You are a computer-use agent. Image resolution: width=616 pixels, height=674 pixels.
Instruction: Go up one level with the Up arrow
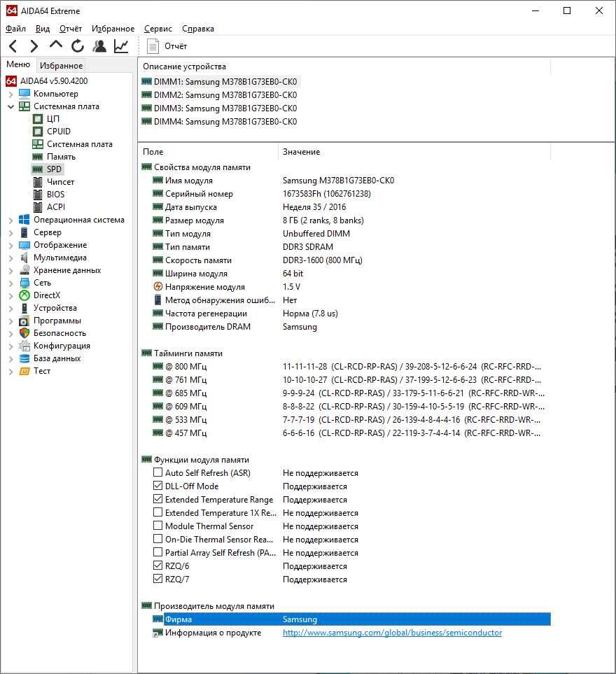pos(56,45)
